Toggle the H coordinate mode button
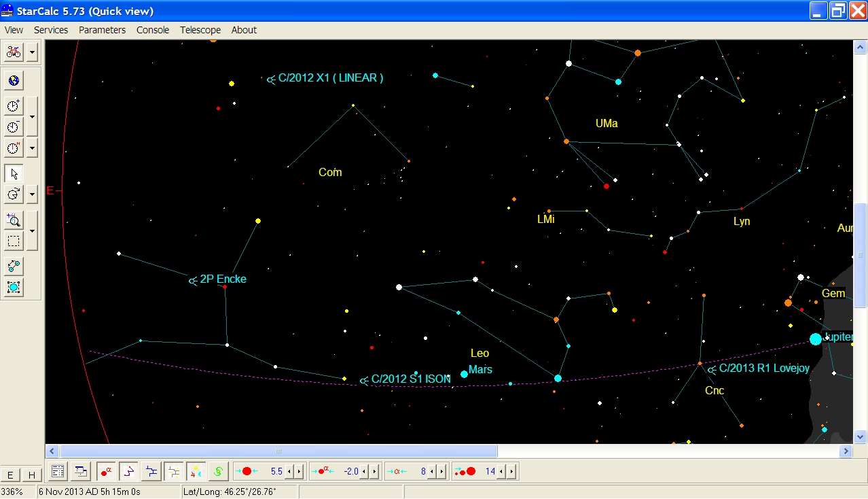 pyautogui.click(x=31, y=475)
